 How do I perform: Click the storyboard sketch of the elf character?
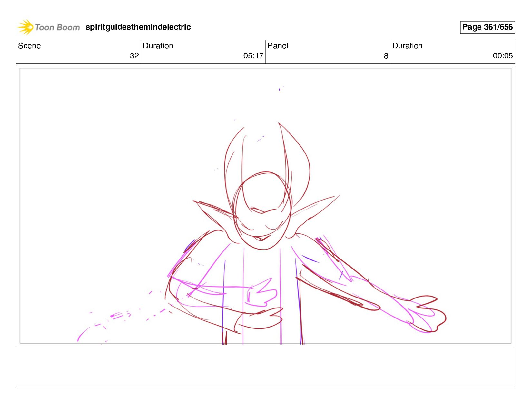265,206
